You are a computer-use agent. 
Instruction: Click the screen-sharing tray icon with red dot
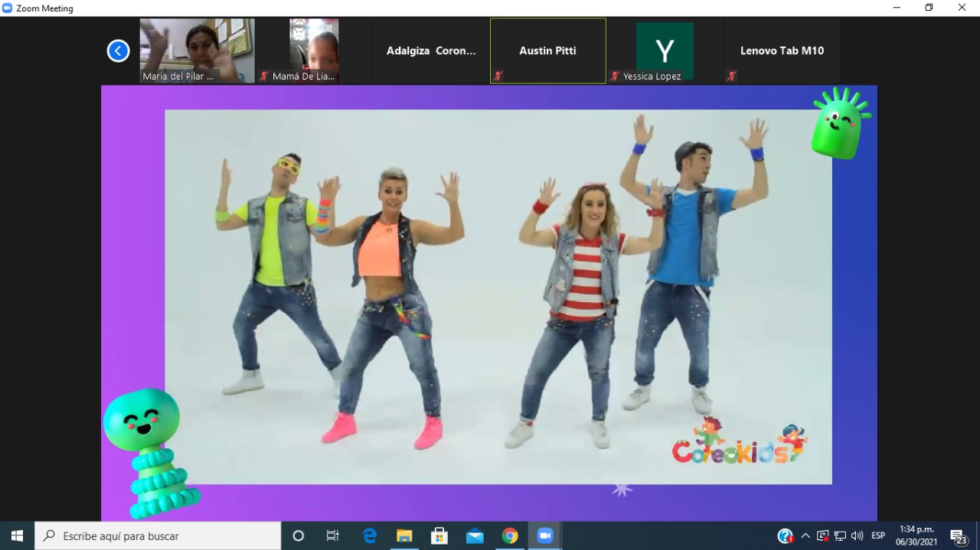tap(823, 535)
